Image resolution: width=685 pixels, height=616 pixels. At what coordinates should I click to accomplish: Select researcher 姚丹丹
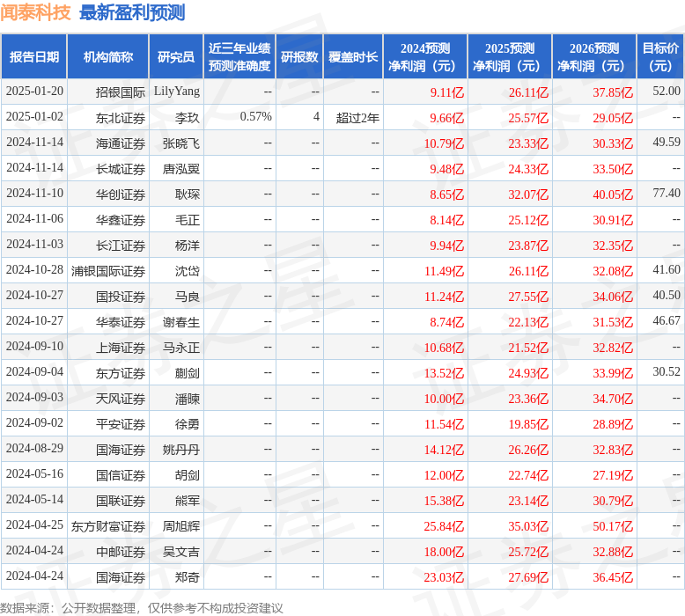coord(180,450)
